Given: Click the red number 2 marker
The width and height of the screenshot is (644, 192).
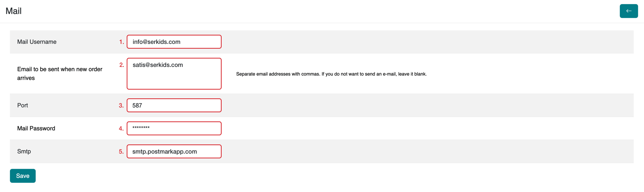Looking at the screenshot, I should [x=122, y=65].
